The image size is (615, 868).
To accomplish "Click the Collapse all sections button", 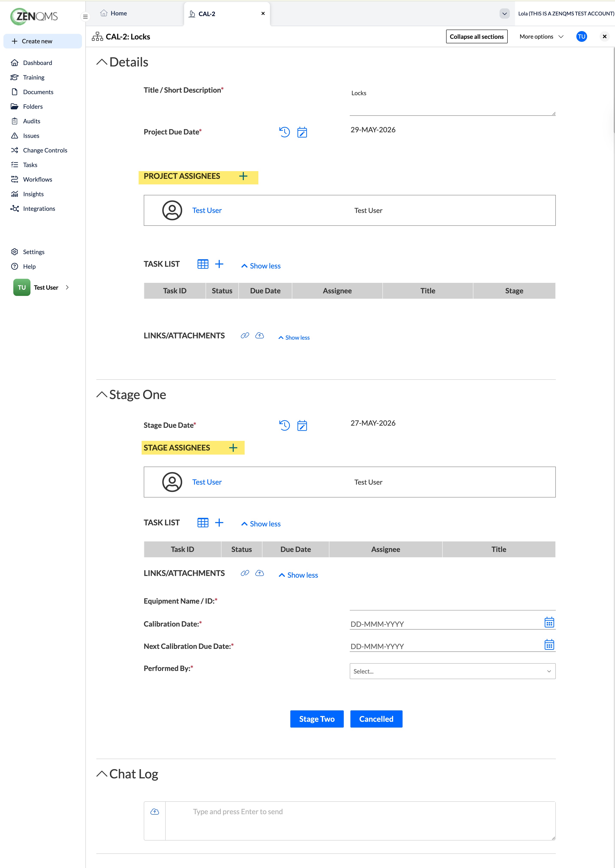I will click(x=476, y=37).
